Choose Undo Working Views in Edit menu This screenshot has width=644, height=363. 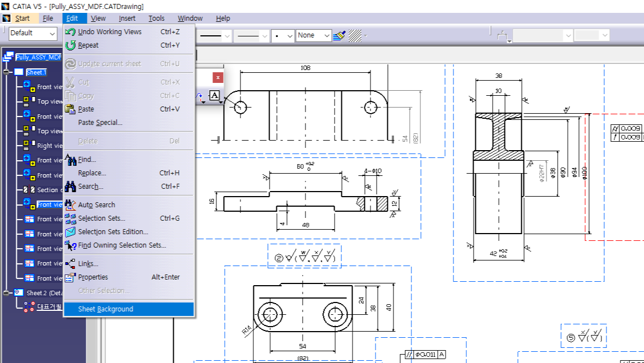[128, 31]
